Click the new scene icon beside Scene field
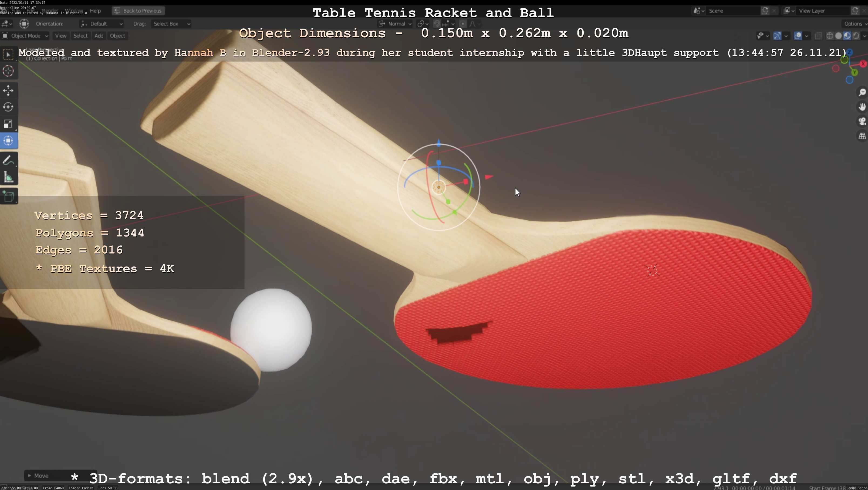Image resolution: width=868 pixels, height=490 pixels. coord(765,11)
